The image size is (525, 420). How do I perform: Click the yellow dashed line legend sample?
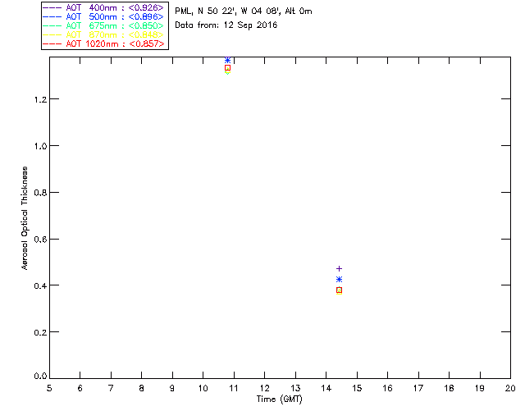(52, 34)
